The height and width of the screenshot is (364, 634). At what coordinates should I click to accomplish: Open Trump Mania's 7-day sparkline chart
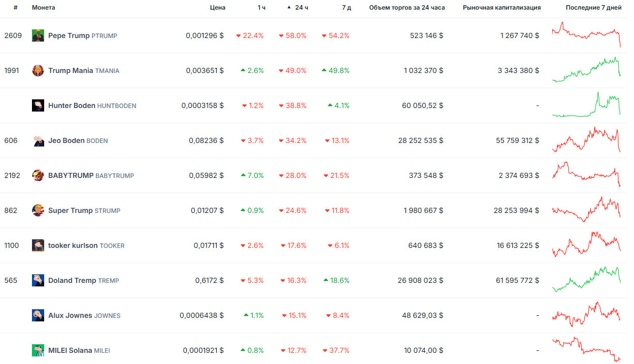pos(586,69)
